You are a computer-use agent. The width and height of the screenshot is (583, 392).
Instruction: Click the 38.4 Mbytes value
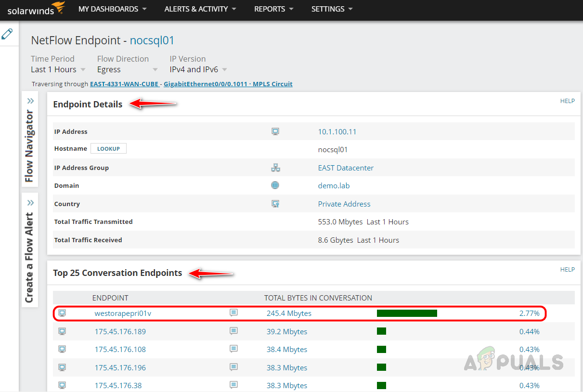(x=287, y=349)
